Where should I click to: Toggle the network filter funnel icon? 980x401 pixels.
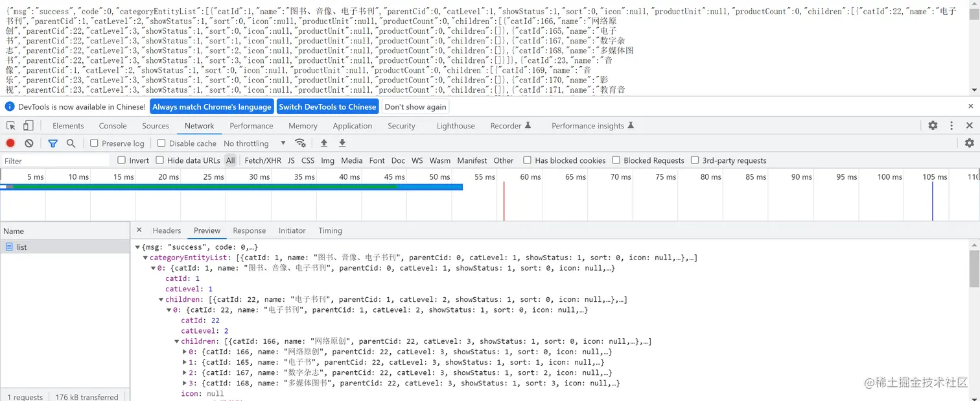53,143
